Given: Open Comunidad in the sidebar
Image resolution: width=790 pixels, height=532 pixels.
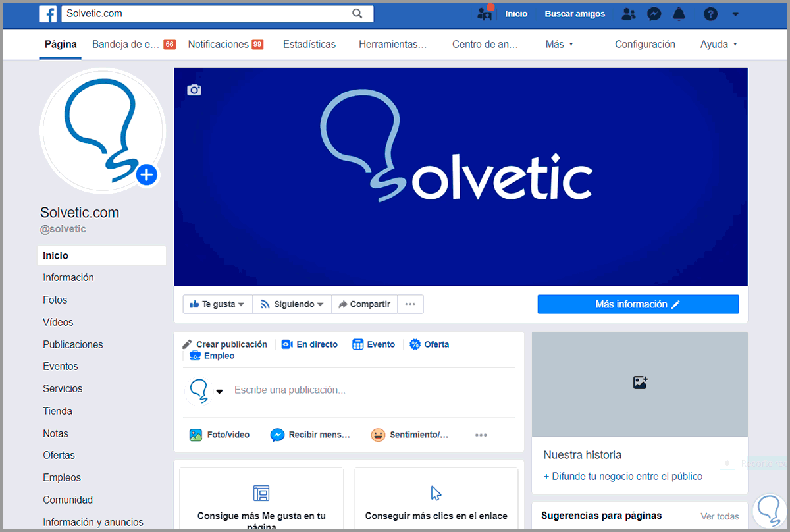Looking at the screenshot, I should (x=68, y=500).
